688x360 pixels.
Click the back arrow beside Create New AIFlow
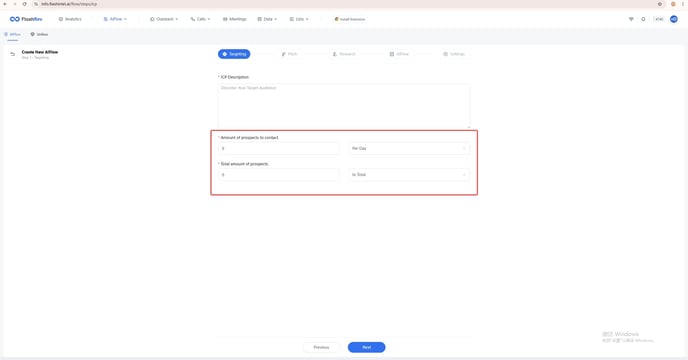(13, 54)
